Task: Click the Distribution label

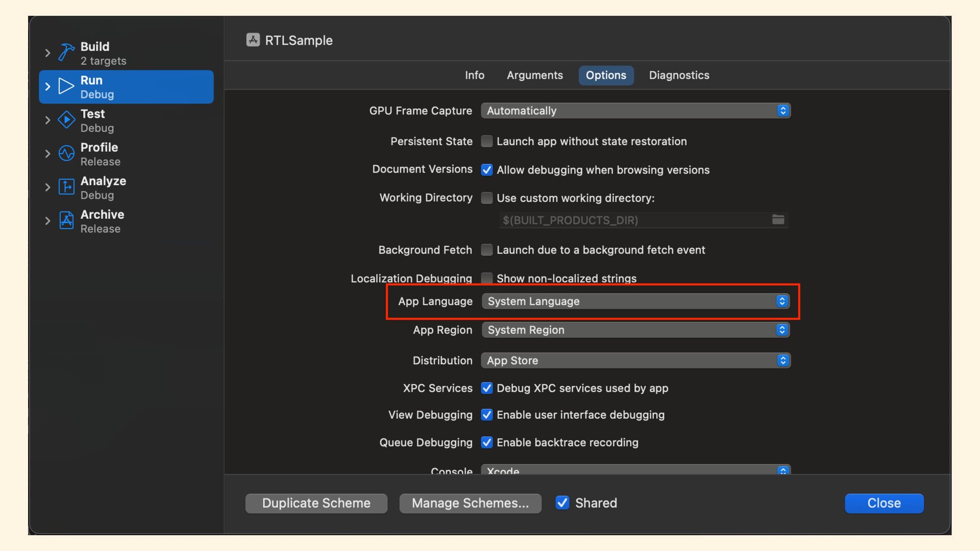Action: [443, 361]
